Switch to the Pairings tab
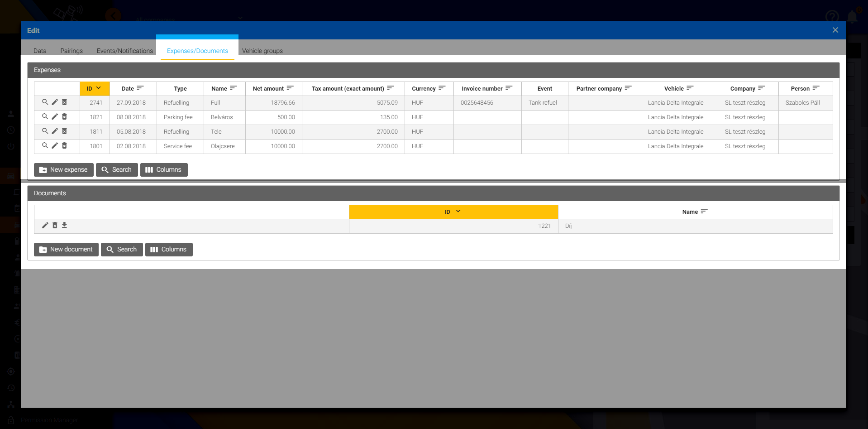 coord(72,51)
